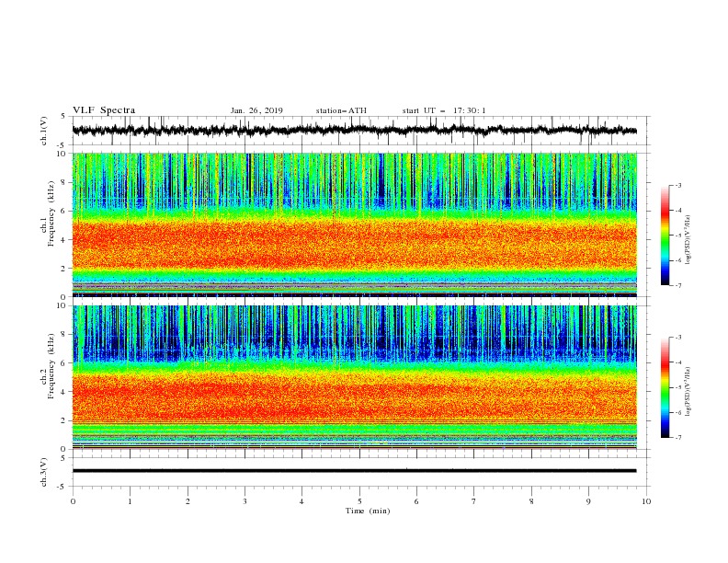Click the ch.2 PSD color bar
Viewport: 728px width, 563px height.
pos(665,387)
